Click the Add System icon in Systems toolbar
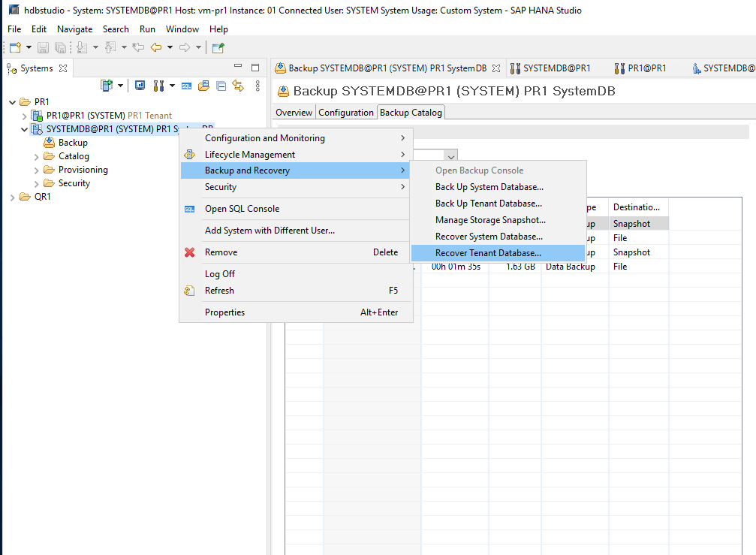Screen dimensions: 756x555 (107, 86)
